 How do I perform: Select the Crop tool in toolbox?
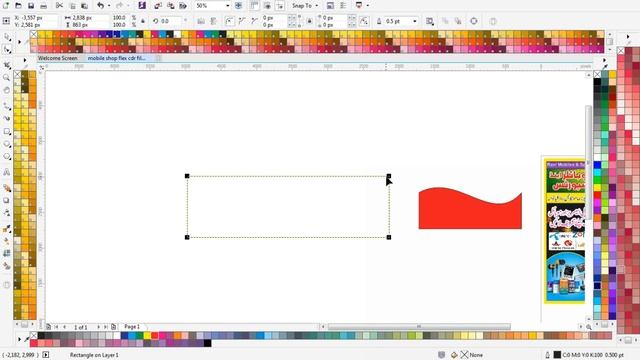(7, 65)
